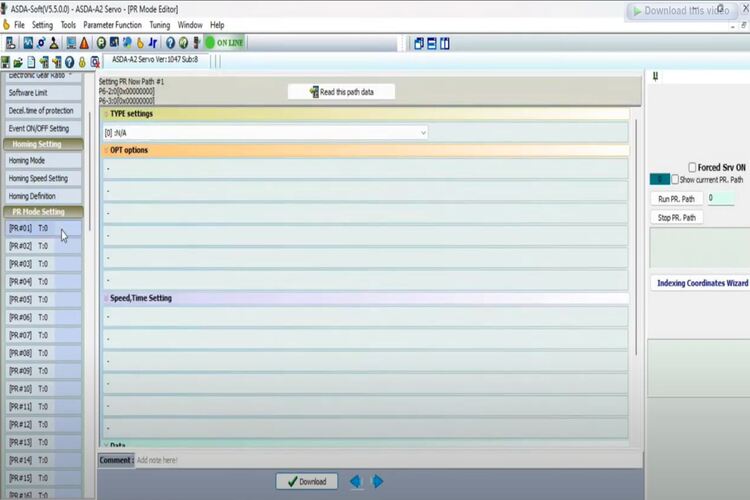This screenshot has width=750, height=500.
Task: Click the cascade windows icon in top toolbar
Action: 419,43
